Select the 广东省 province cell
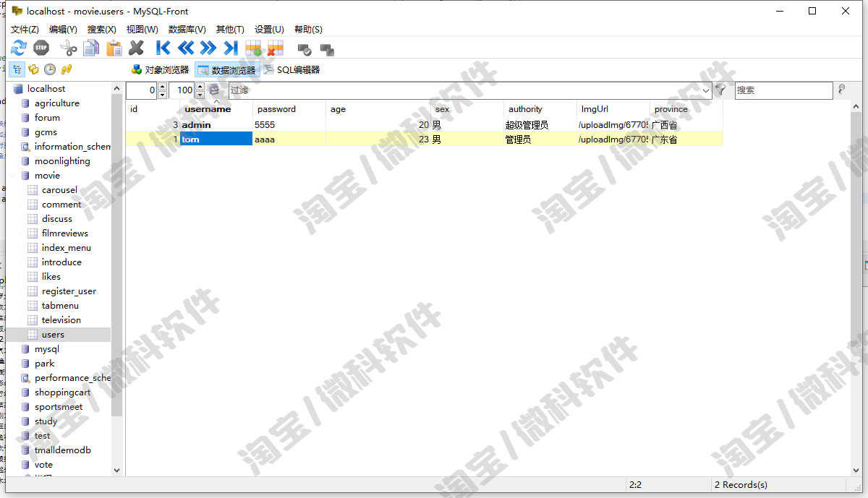This screenshot has height=498, width=868. pos(686,139)
